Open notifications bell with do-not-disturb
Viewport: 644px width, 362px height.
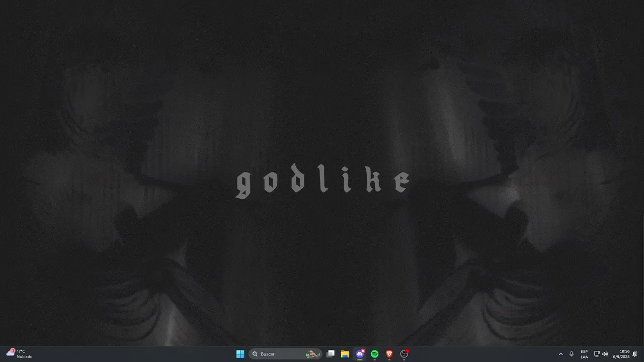coord(635,354)
